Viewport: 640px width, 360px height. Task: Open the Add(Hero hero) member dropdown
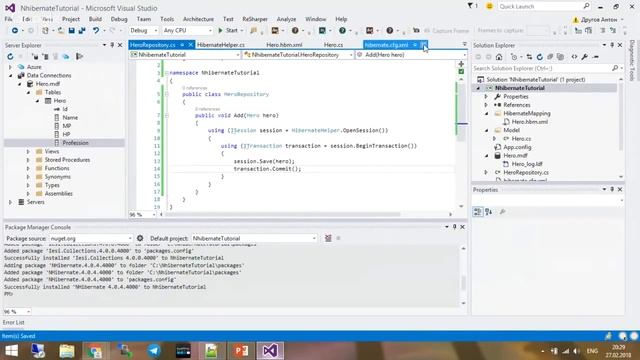point(411,55)
